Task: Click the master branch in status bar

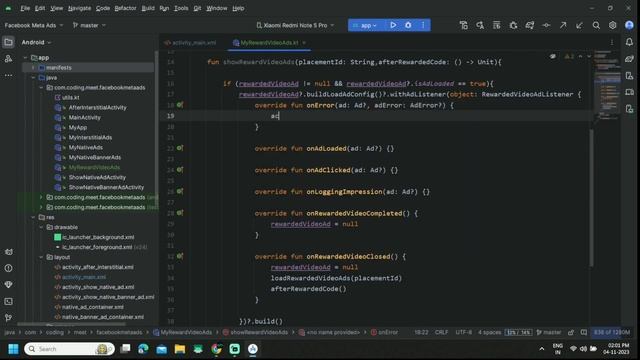Action: point(549,332)
